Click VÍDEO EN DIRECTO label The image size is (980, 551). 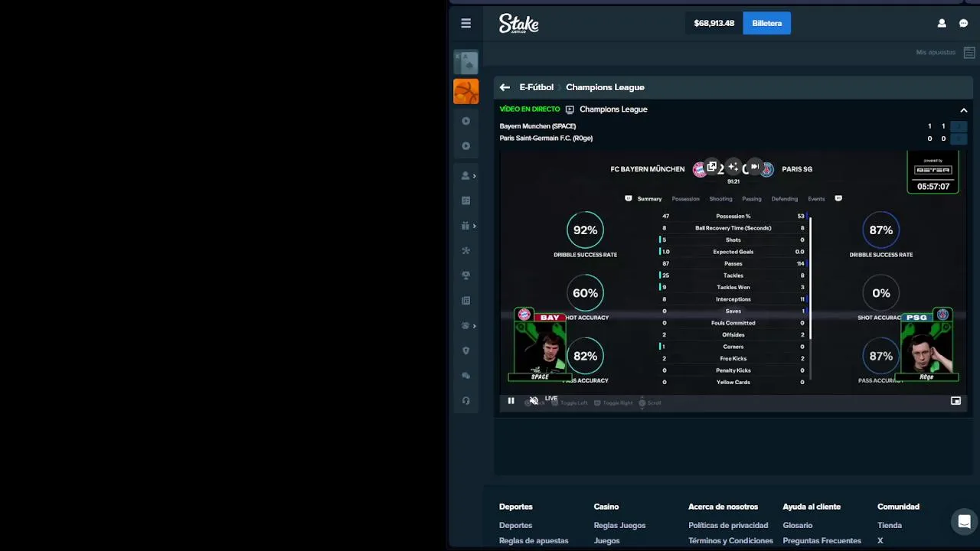tap(530, 109)
